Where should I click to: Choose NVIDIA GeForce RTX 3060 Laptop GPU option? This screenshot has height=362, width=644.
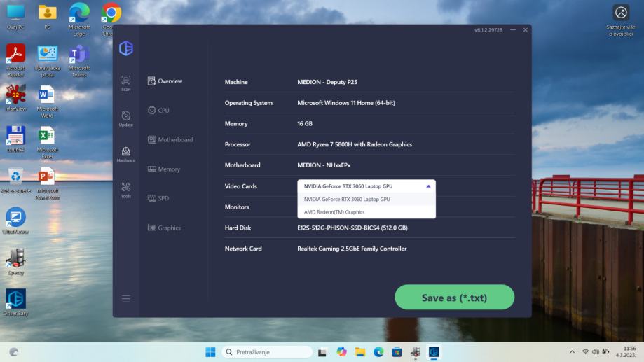(366, 199)
